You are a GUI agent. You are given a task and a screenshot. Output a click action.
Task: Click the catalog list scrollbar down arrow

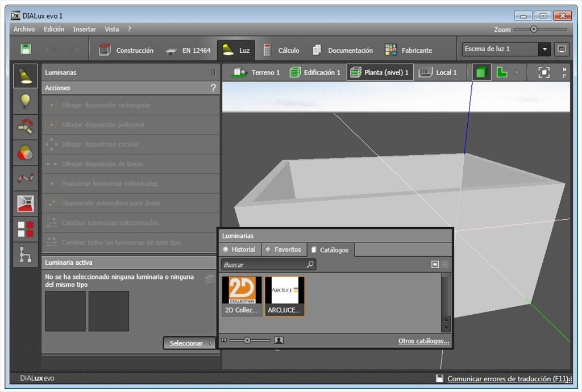[x=446, y=328]
